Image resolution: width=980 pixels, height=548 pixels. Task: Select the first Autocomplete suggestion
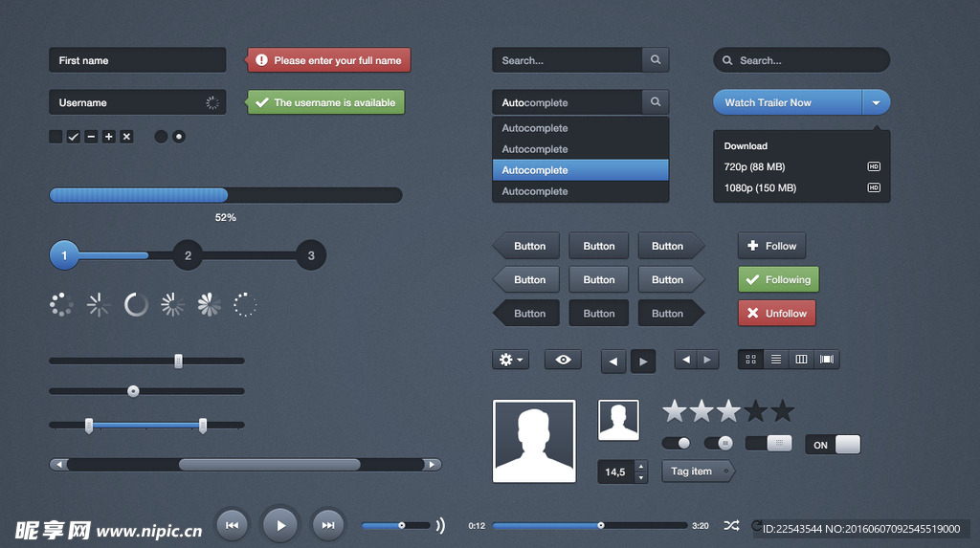(581, 128)
